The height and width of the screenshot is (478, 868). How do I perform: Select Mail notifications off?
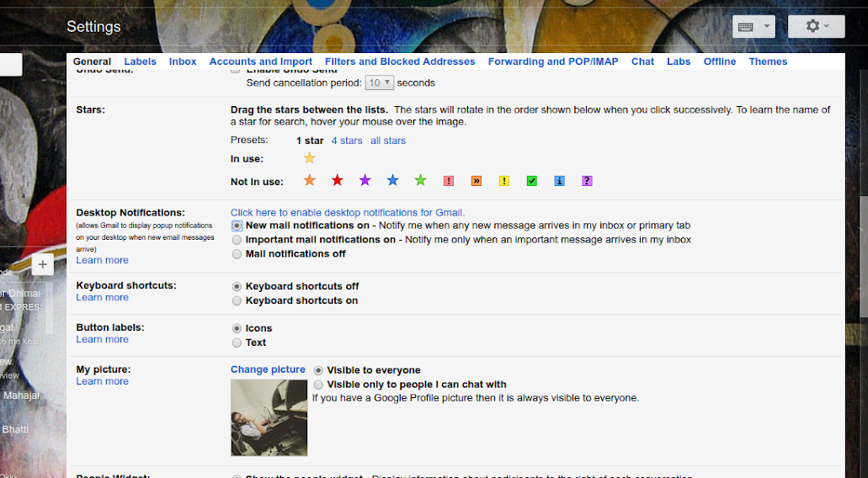[237, 254]
